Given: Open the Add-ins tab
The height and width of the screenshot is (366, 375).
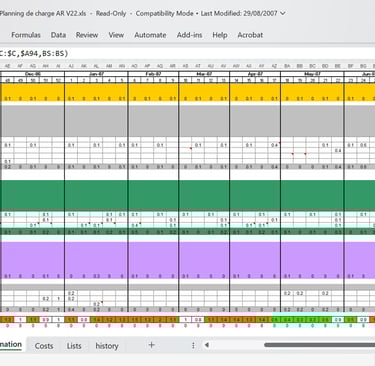Looking at the screenshot, I should coord(189,35).
